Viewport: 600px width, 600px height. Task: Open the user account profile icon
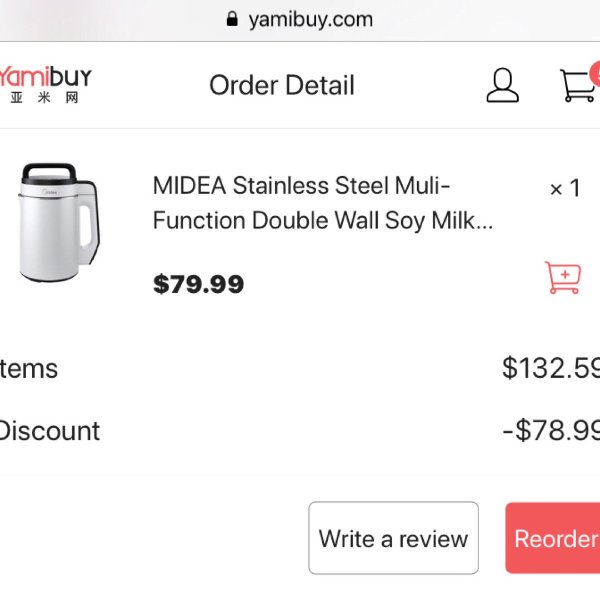coord(502,85)
